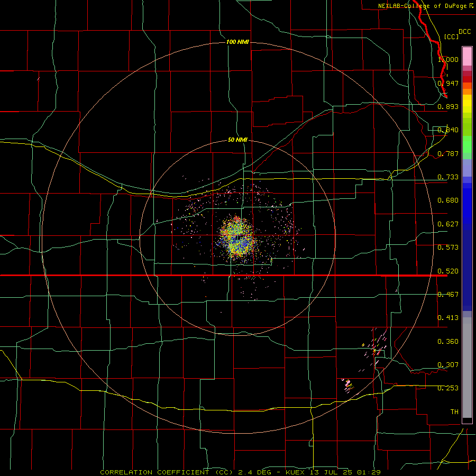Image resolution: width=476 pixels, height=476 pixels.
Task: Click the 01:29 timestamp text
Action: (x=368, y=472)
